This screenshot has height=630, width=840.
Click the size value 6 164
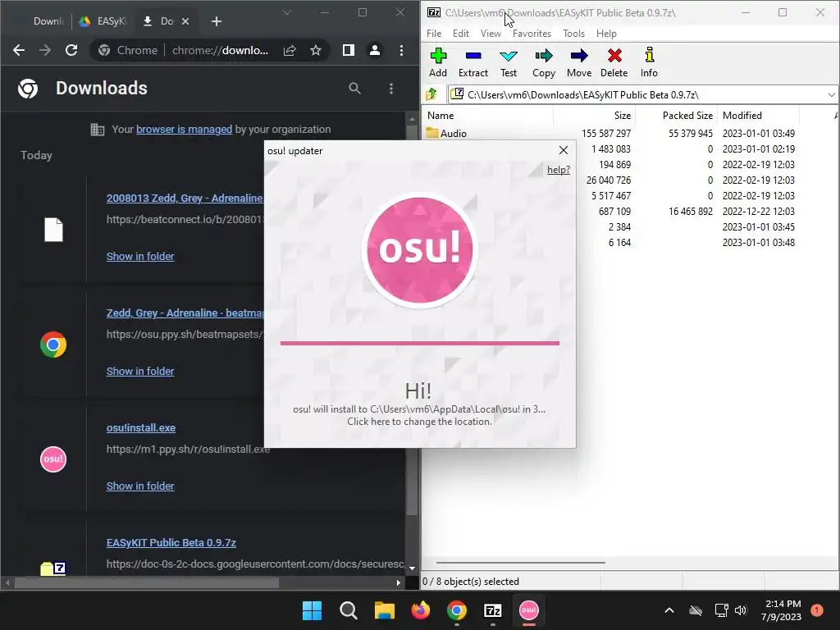[x=619, y=242]
